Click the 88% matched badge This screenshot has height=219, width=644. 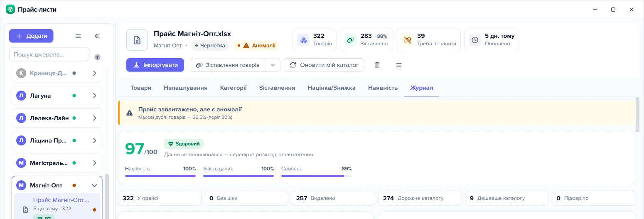pos(382,36)
